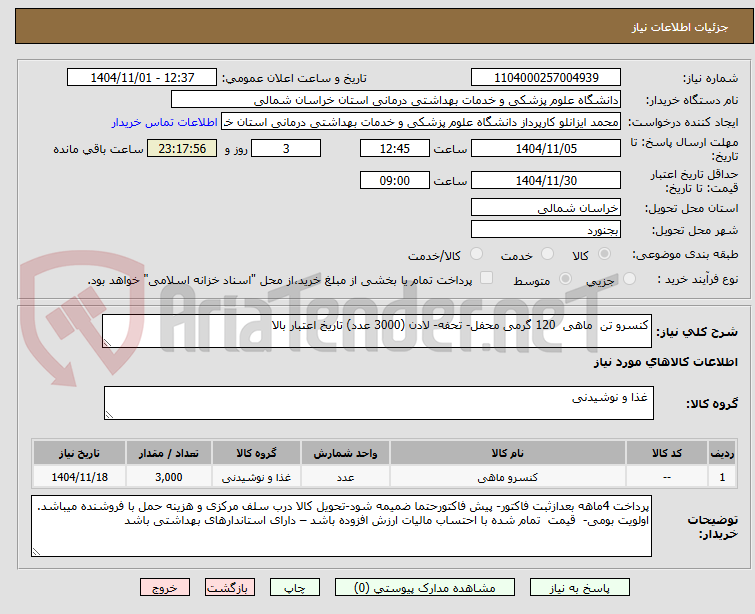755x614 pixels.
Task: Click the 'چاپ' print button
Action: click(x=295, y=588)
